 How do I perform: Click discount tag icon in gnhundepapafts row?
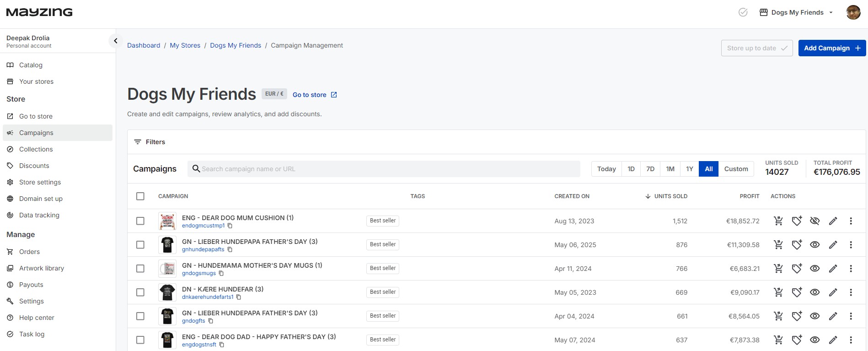[x=797, y=245]
